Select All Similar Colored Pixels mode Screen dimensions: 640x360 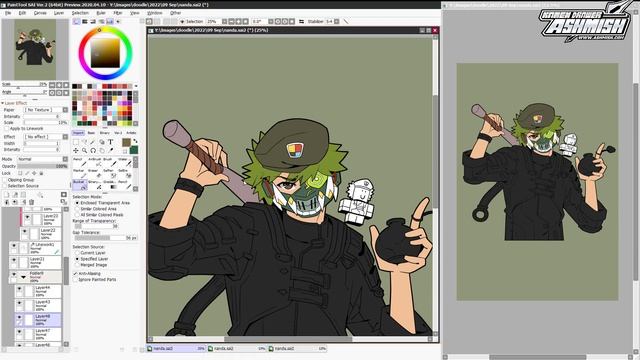coord(77,215)
